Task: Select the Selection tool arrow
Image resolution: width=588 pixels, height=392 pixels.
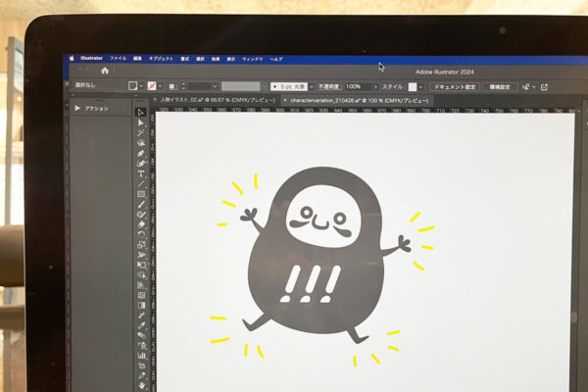Action: (141, 112)
